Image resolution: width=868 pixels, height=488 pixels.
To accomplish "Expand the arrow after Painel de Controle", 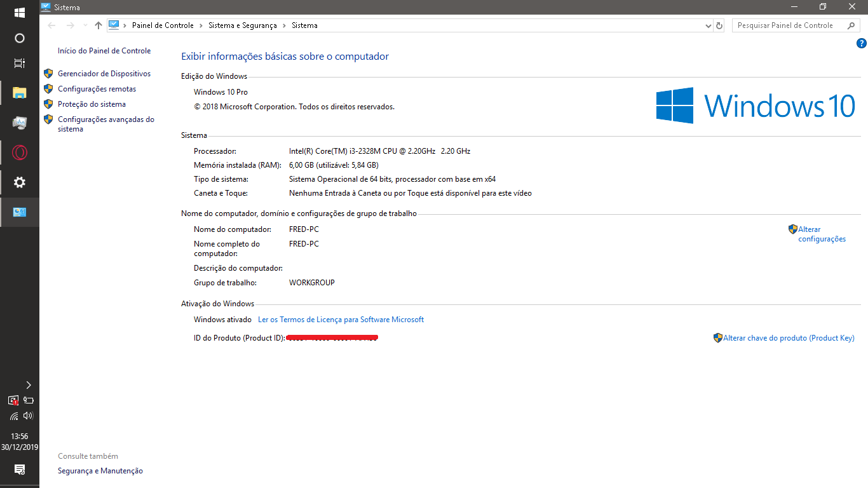I will point(201,25).
